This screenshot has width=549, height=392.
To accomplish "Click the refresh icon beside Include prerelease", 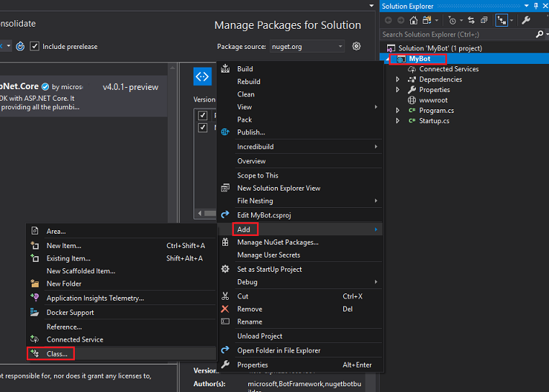I will tap(20, 46).
